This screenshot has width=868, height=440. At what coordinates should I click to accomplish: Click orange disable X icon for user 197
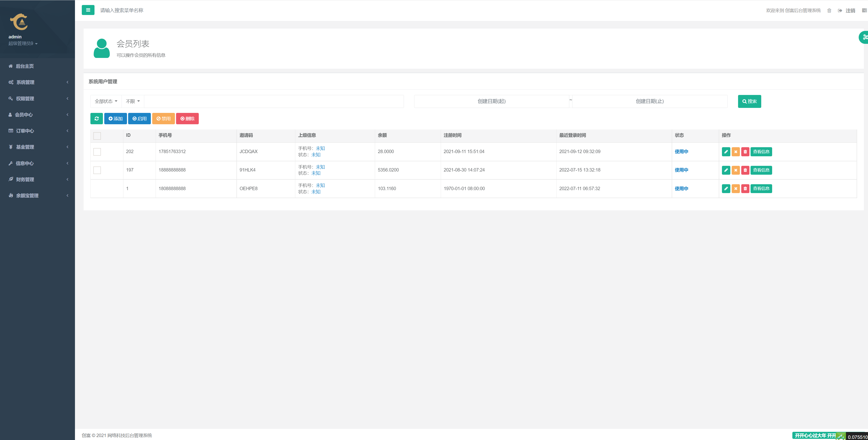[x=736, y=170]
